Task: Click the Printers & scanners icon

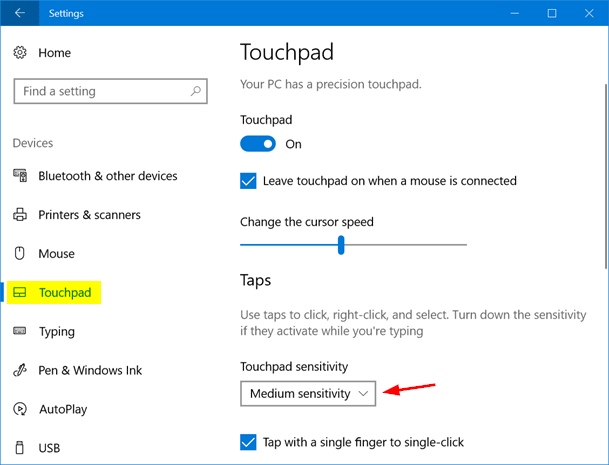Action: tap(20, 215)
